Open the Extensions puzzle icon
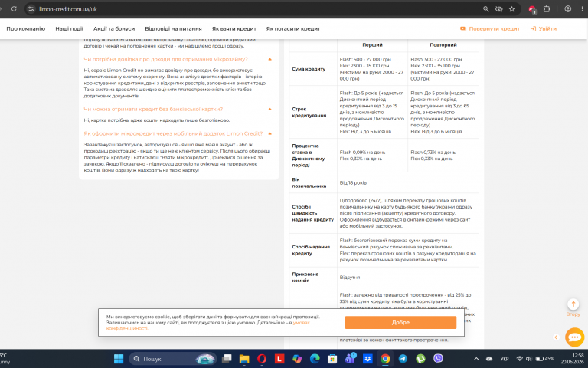 547,9
